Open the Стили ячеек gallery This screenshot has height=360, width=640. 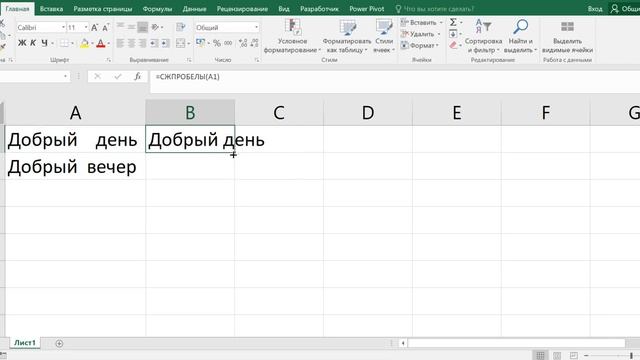coord(384,36)
